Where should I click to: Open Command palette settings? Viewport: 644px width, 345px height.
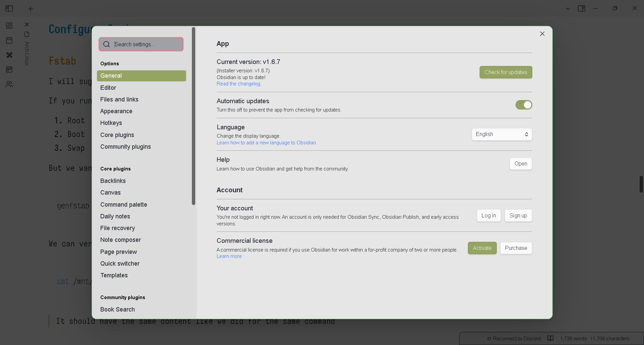[x=142, y=205]
